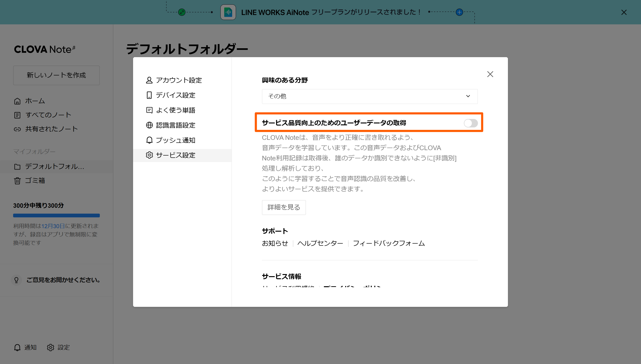The image size is (641, 364).
Task: Open デフォルトフォルダー in sidebar
Action: 54,167
